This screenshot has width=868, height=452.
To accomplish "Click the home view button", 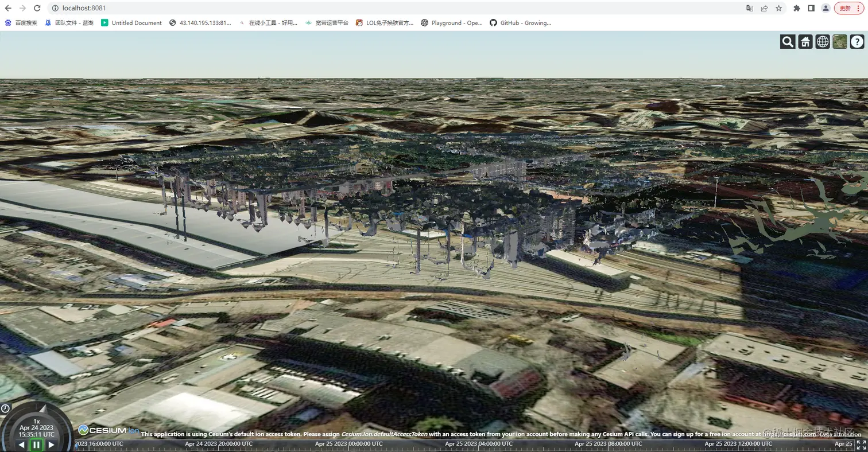I will pos(805,41).
